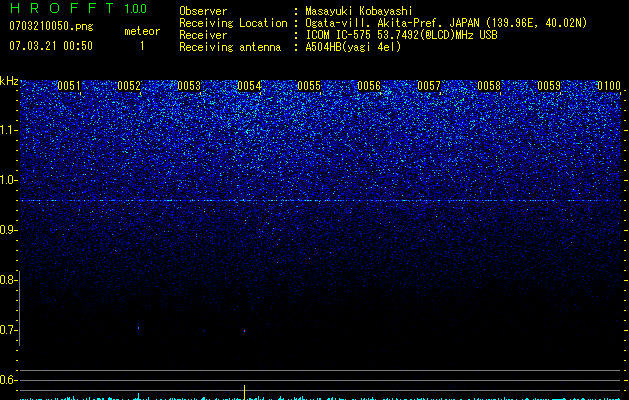The width and height of the screenshot is (629, 400).
Task: Click the 0056 time marker
Action: click(369, 86)
